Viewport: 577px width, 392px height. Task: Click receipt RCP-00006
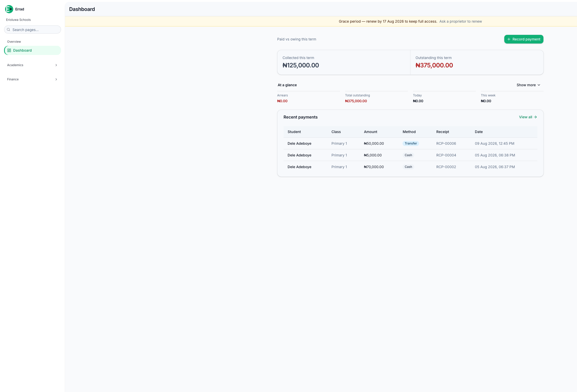coord(446,143)
